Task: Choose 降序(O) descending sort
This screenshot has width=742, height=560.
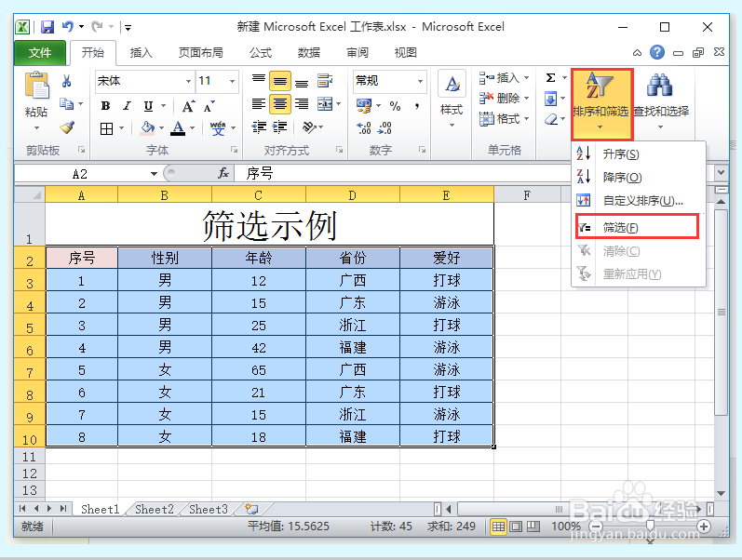Action: pyautogui.click(x=638, y=178)
